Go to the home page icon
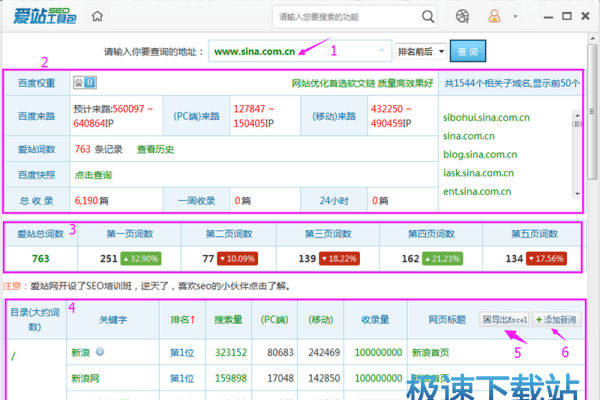600x400 pixels. 97,16
